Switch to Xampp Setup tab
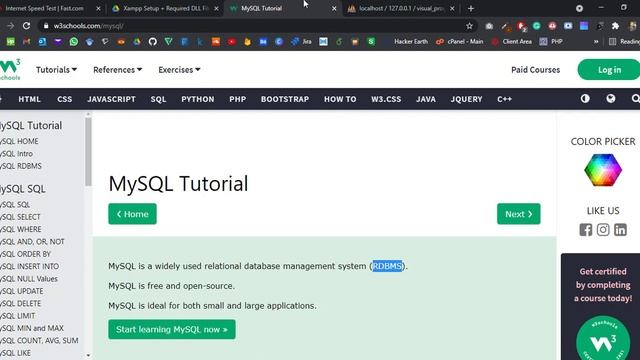This screenshot has width=640, height=360. tap(165, 8)
